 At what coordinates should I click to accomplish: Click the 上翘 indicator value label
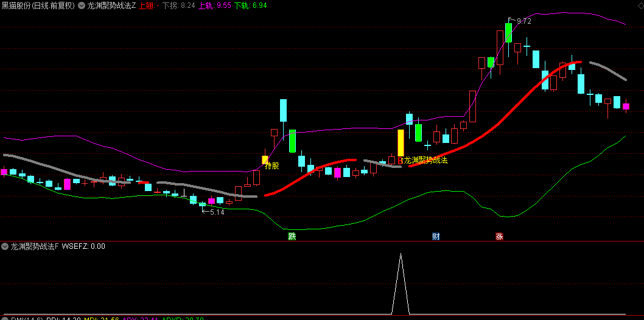tap(149, 5)
